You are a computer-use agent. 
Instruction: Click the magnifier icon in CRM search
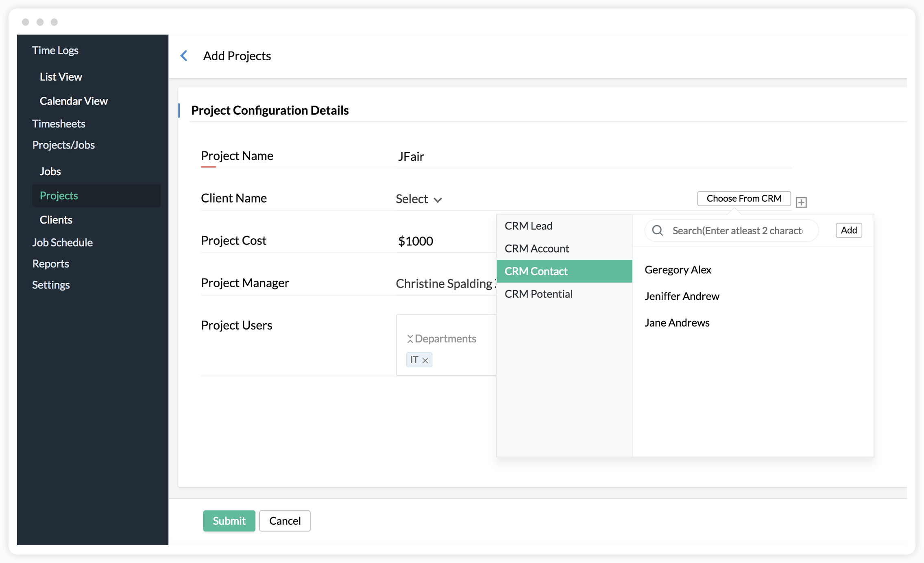point(657,231)
